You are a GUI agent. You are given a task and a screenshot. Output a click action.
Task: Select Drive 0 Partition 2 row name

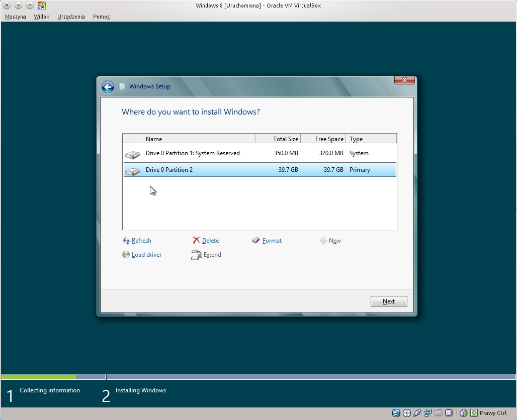tap(169, 170)
